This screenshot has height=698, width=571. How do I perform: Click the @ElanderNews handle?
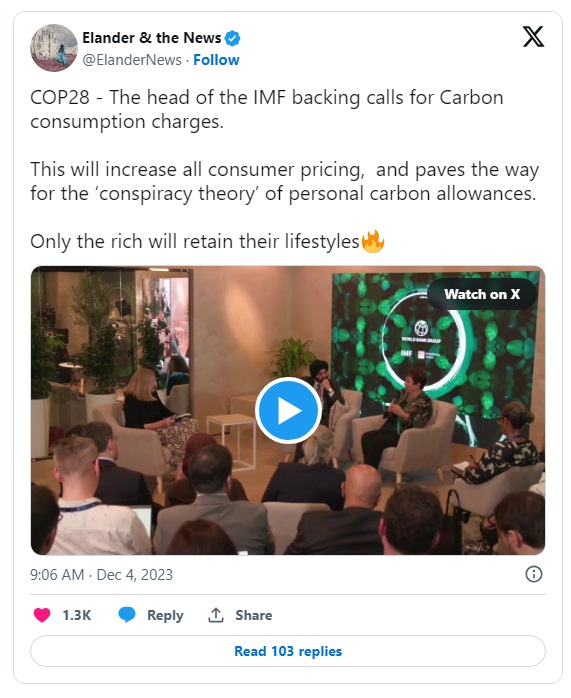(x=132, y=60)
